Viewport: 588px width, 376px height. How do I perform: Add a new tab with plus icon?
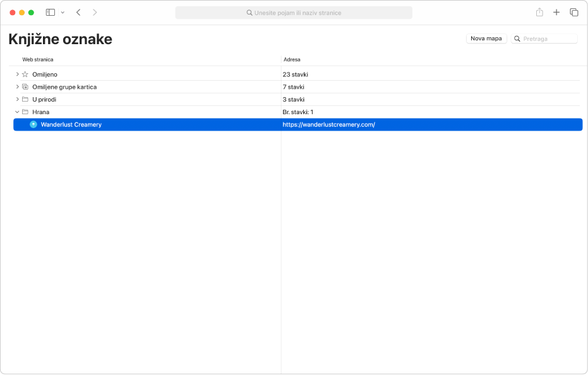tap(556, 13)
